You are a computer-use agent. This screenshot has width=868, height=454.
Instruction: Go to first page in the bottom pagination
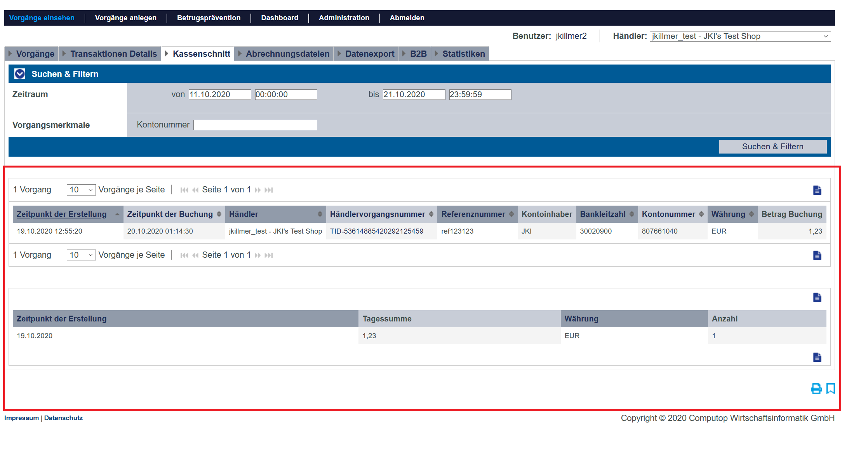pos(184,255)
